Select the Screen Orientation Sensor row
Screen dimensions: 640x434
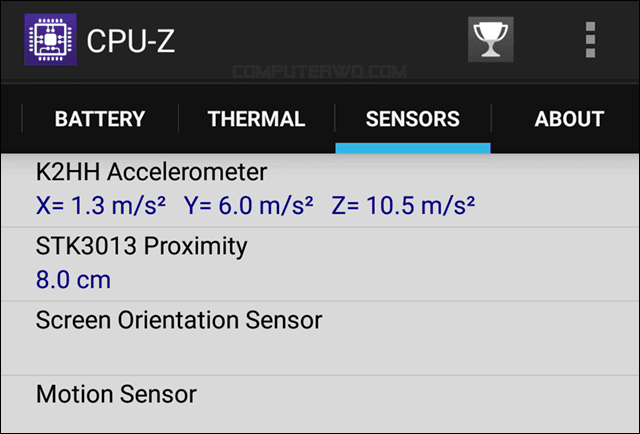(x=320, y=338)
